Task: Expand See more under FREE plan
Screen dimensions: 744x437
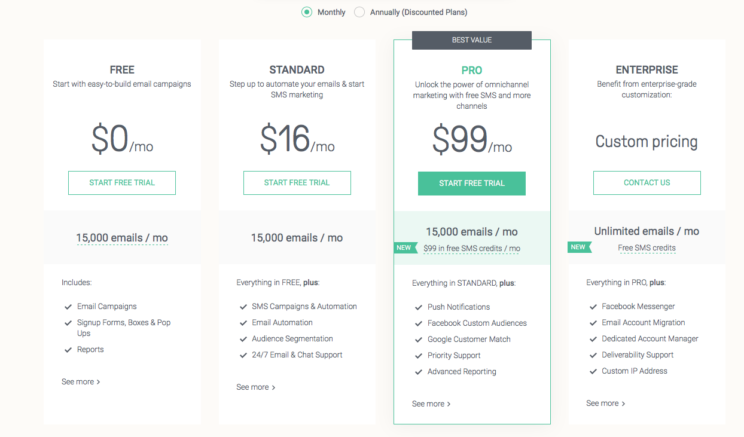Action: pyautogui.click(x=81, y=381)
